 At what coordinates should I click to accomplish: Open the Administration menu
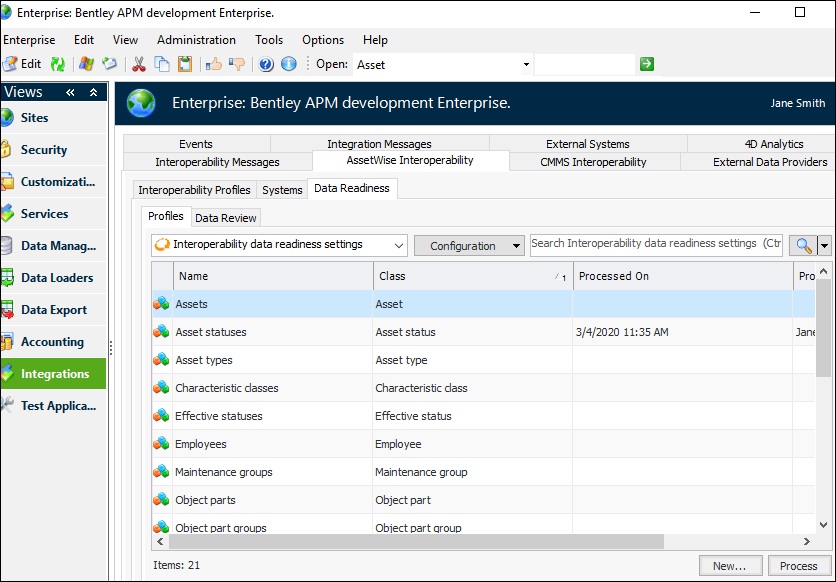196,40
